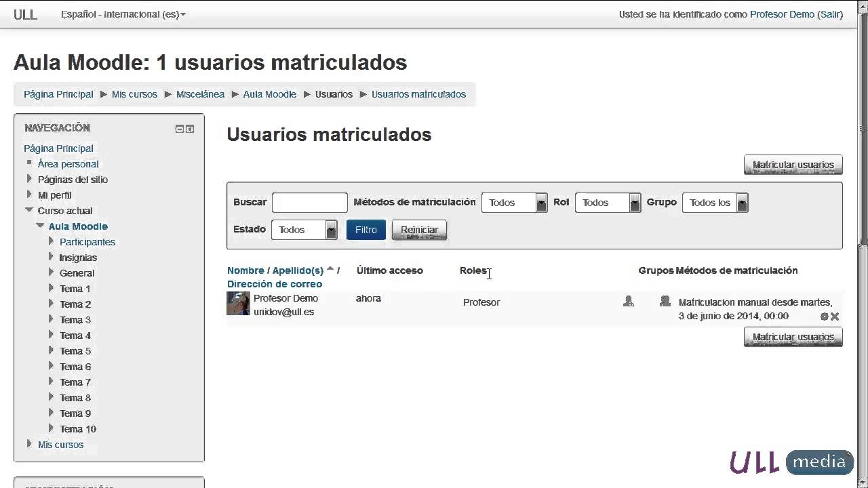
Task: Go to Mis cursos in breadcrumb
Action: [x=134, y=94]
